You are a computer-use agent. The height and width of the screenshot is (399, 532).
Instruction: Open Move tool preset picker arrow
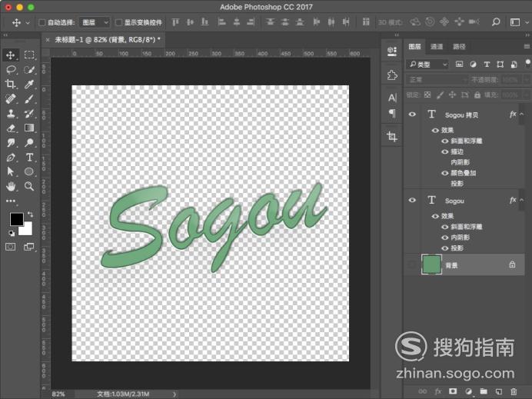28,23
